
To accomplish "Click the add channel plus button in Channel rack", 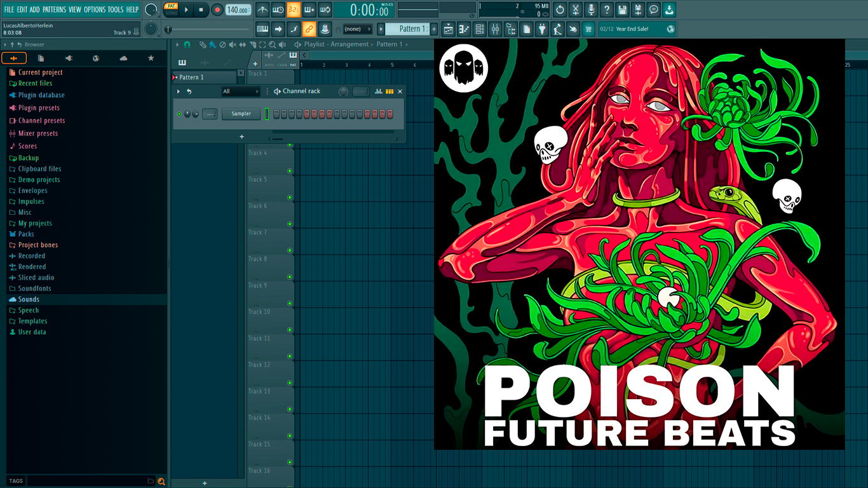I will [x=241, y=137].
